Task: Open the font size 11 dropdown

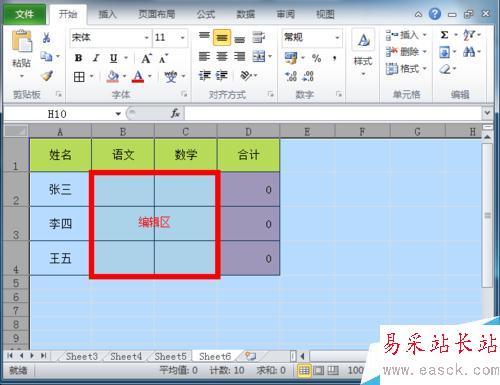Action: tap(182, 38)
